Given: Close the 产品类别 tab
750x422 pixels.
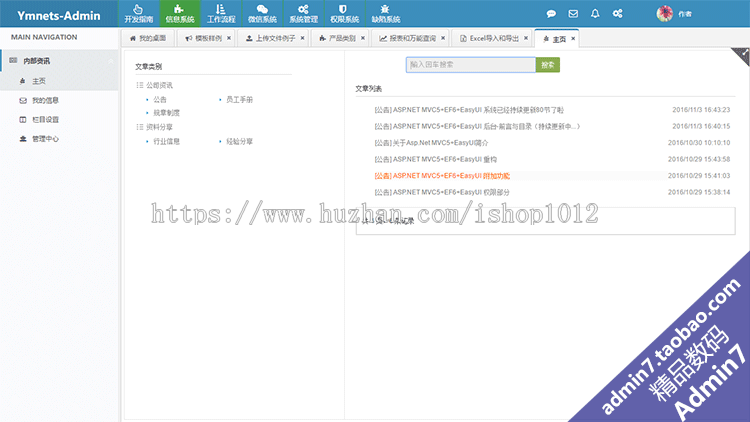Looking at the screenshot, I should tap(363, 38).
